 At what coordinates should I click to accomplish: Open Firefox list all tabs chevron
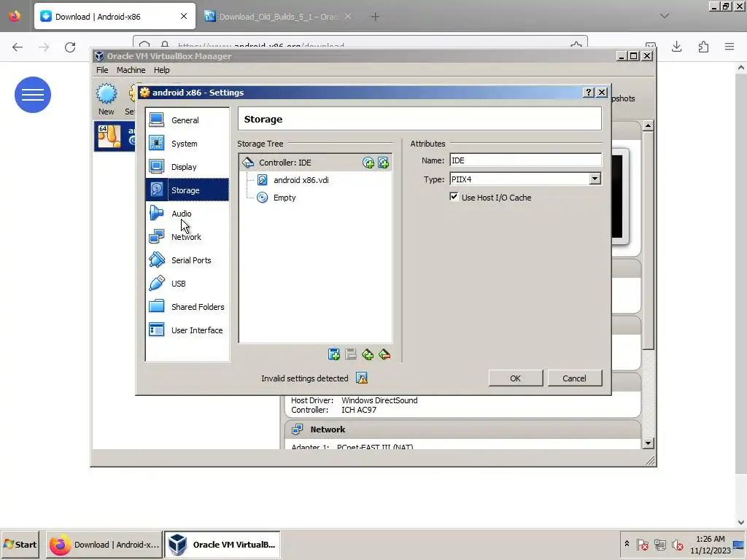665,16
